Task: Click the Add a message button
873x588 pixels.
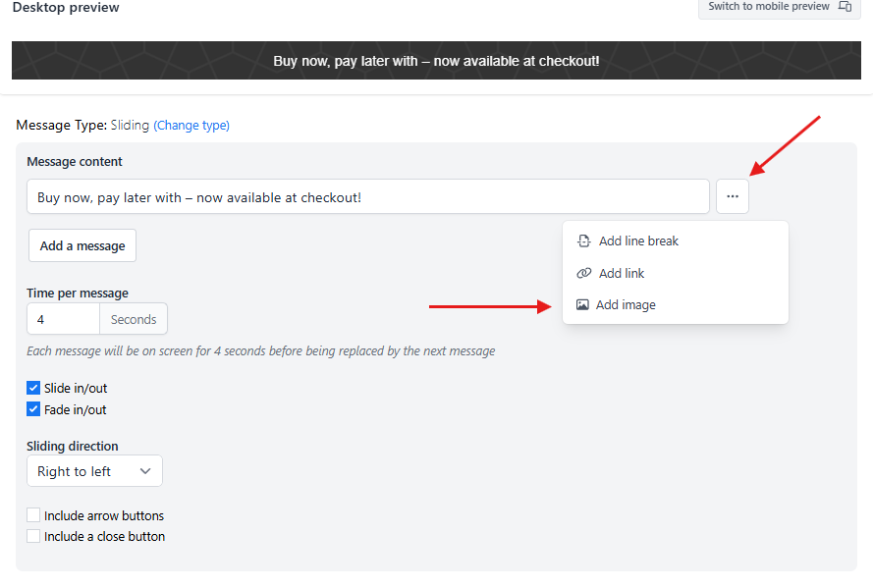Action: [82, 245]
